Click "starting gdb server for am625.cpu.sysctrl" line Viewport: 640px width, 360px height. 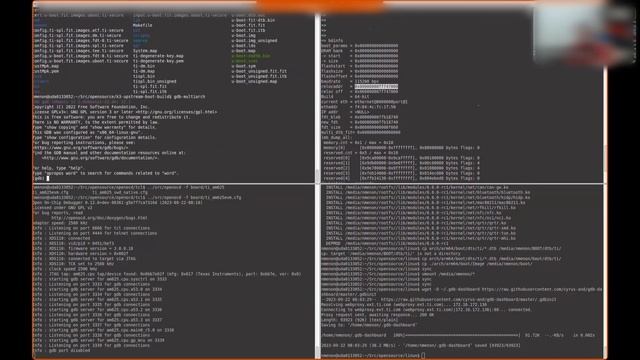[x=100, y=279]
